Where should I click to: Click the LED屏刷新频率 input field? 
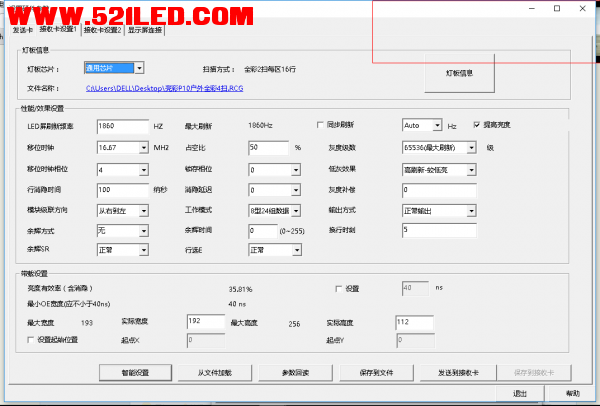(x=121, y=126)
